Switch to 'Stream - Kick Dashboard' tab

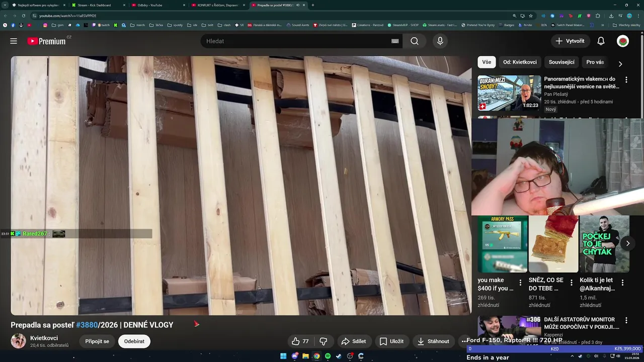tap(96, 5)
